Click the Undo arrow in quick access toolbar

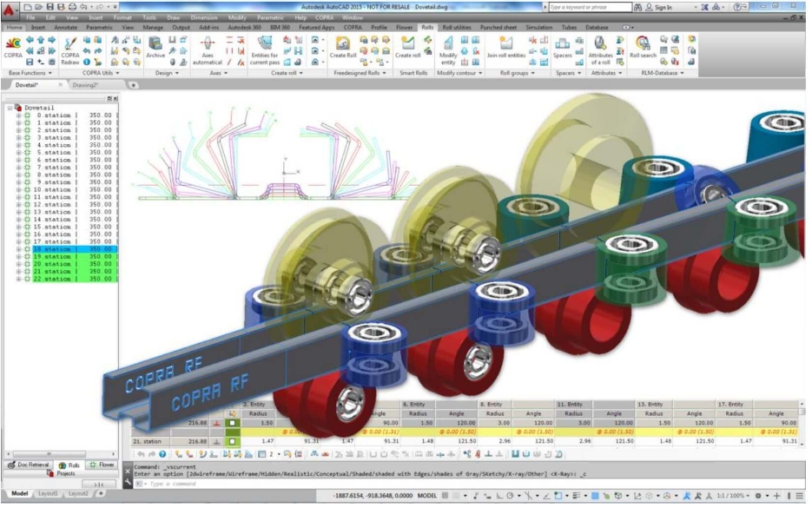pyautogui.click(x=83, y=7)
